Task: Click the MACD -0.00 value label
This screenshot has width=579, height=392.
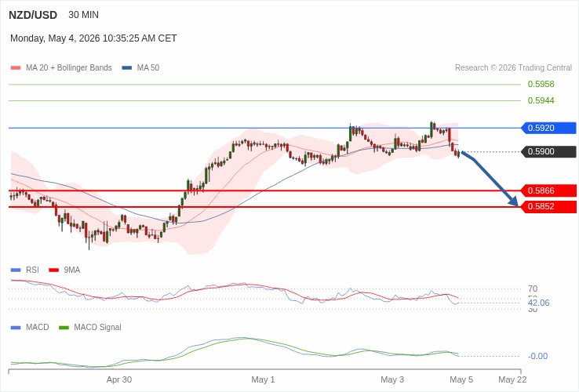Action: click(x=537, y=356)
